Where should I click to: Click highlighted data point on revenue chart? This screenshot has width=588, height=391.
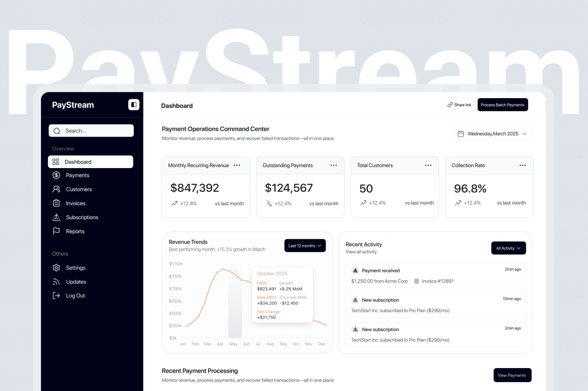point(235,274)
